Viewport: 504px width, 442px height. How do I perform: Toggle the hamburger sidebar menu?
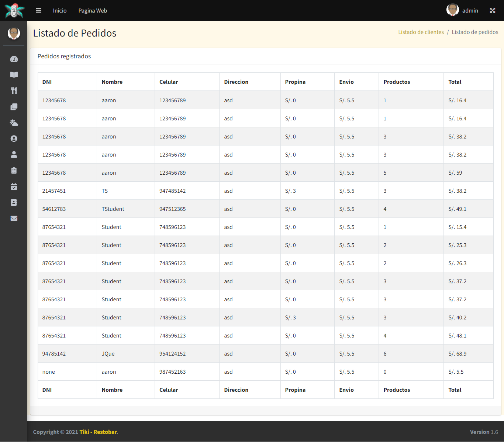tap(38, 10)
